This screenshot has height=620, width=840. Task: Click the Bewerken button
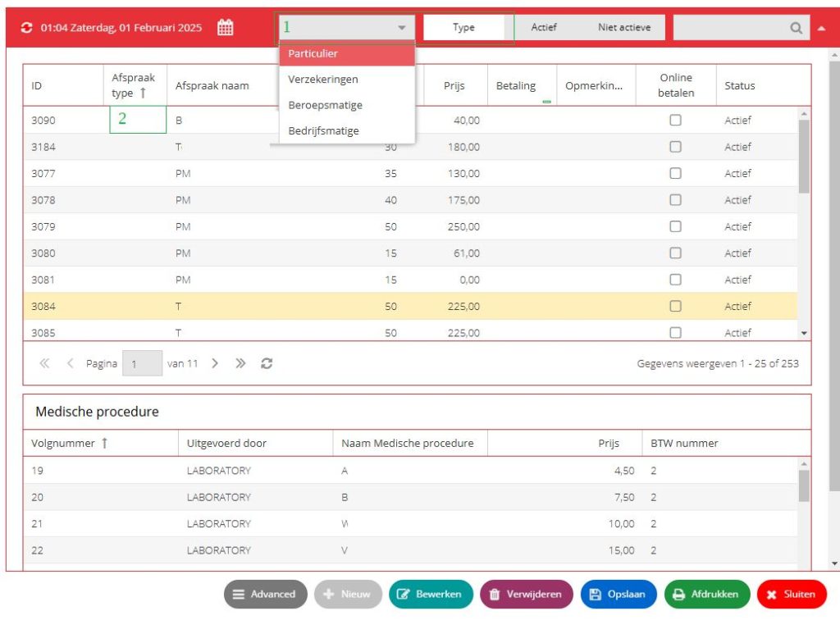431,595
